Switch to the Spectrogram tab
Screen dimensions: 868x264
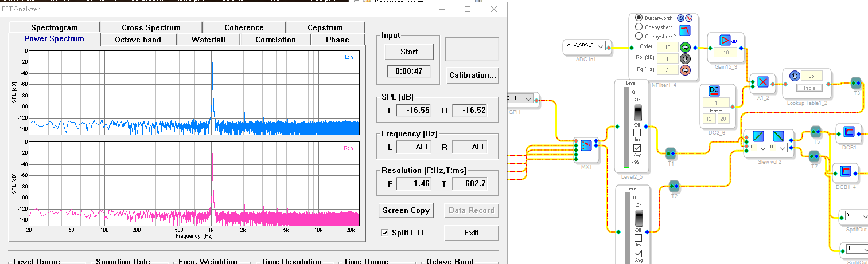(55, 27)
